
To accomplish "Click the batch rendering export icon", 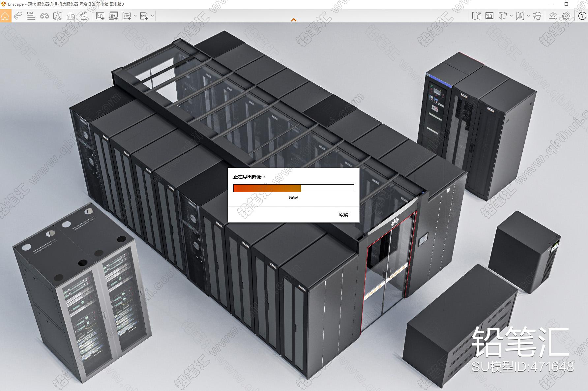I will (x=113, y=16).
